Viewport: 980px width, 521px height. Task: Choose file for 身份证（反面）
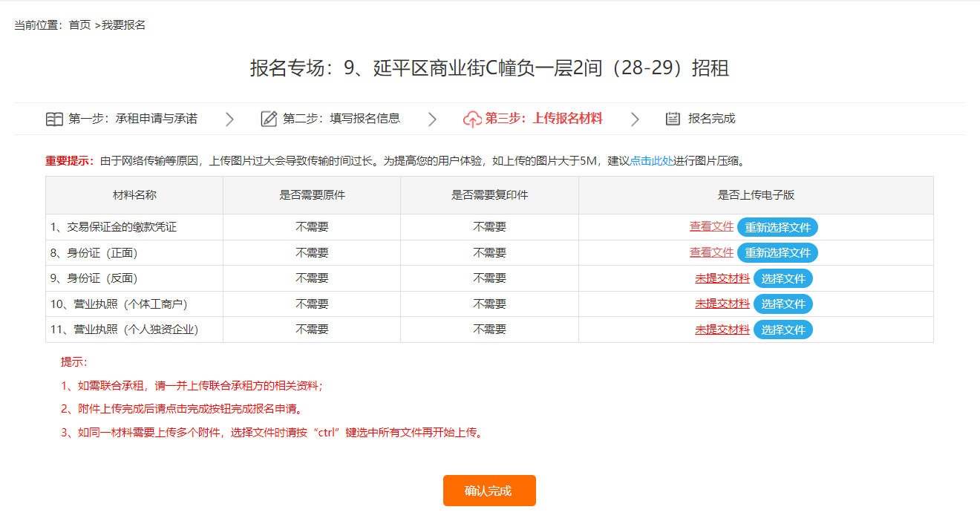pos(783,278)
